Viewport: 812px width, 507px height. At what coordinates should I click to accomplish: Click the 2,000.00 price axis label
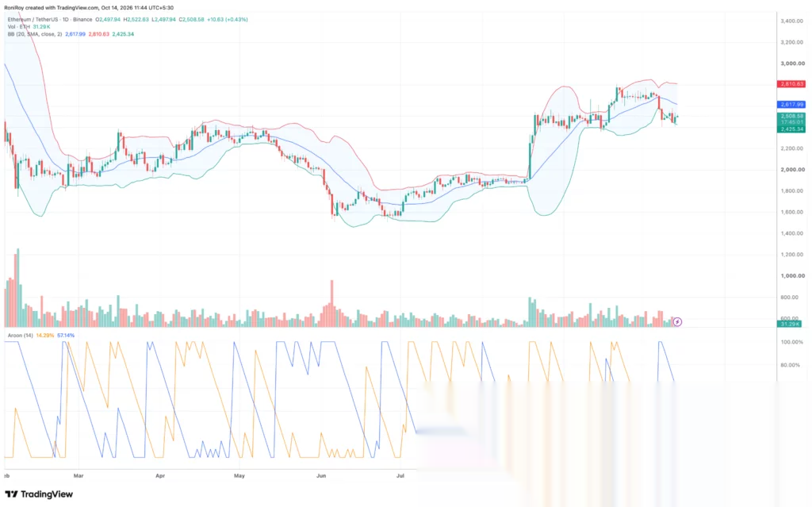792,170
